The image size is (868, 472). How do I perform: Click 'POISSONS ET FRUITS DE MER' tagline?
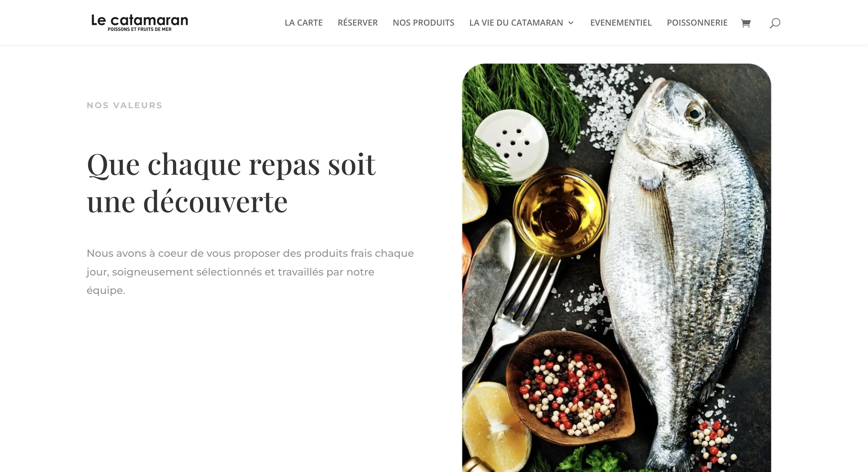click(x=140, y=29)
